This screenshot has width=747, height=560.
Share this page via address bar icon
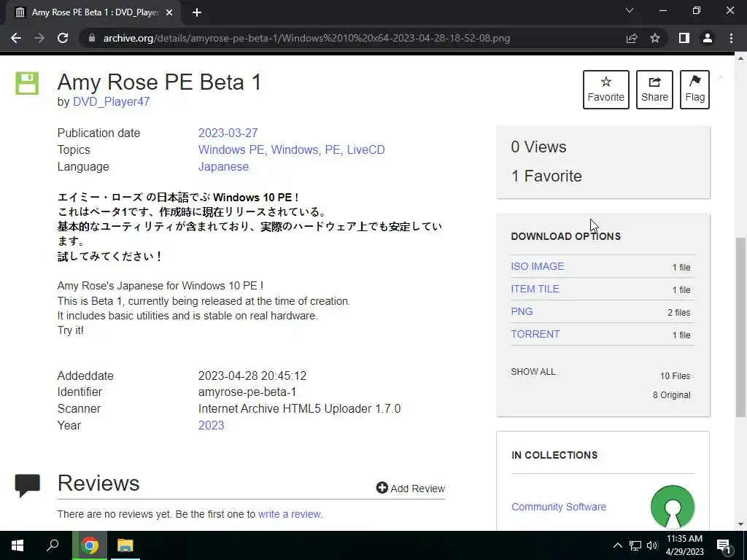tap(632, 38)
